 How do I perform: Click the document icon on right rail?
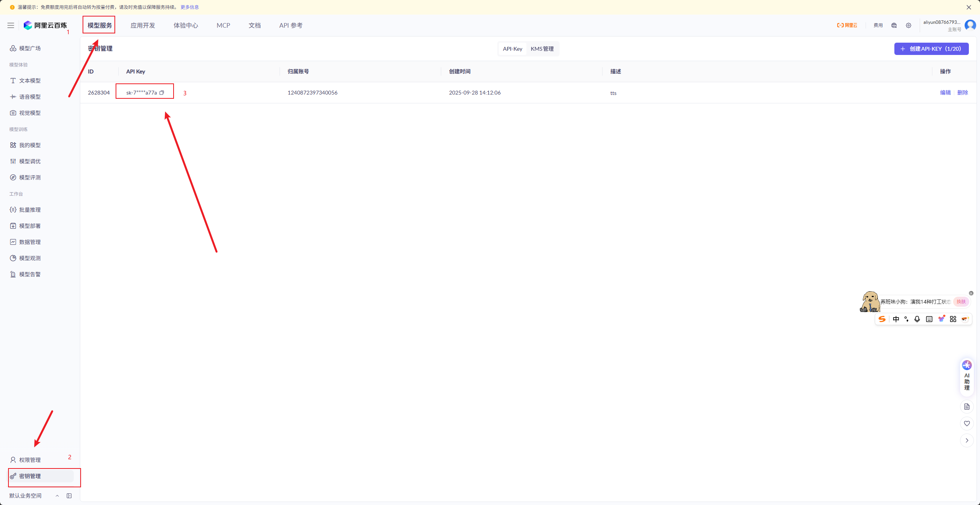[967, 407]
